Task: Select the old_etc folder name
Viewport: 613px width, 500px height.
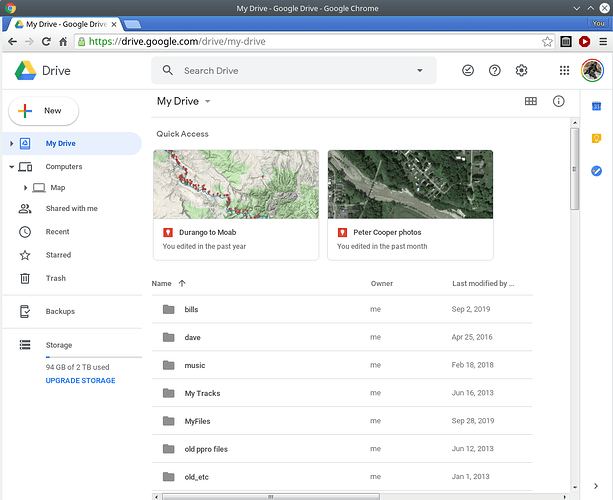Action: tap(196, 477)
